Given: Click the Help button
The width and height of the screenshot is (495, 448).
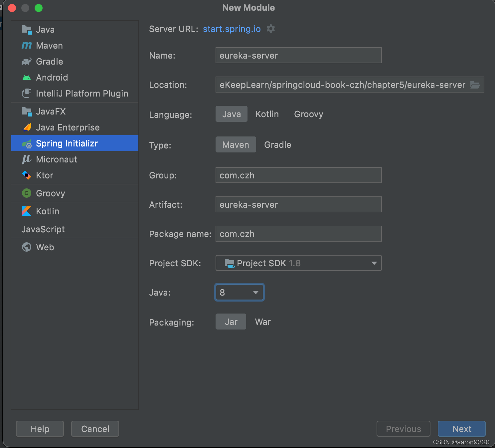Looking at the screenshot, I should pyautogui.click(x=40, y=429).
